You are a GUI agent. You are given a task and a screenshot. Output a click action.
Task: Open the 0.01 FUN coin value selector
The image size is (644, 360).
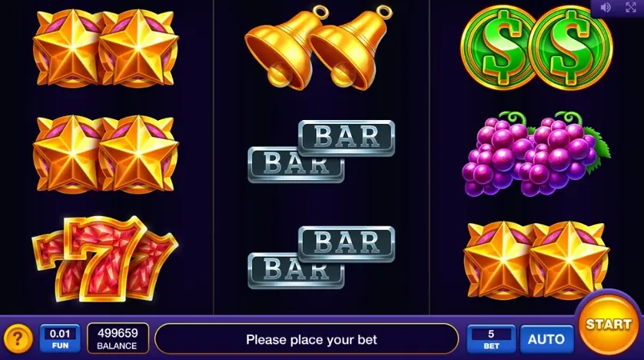tap(60, 338)
